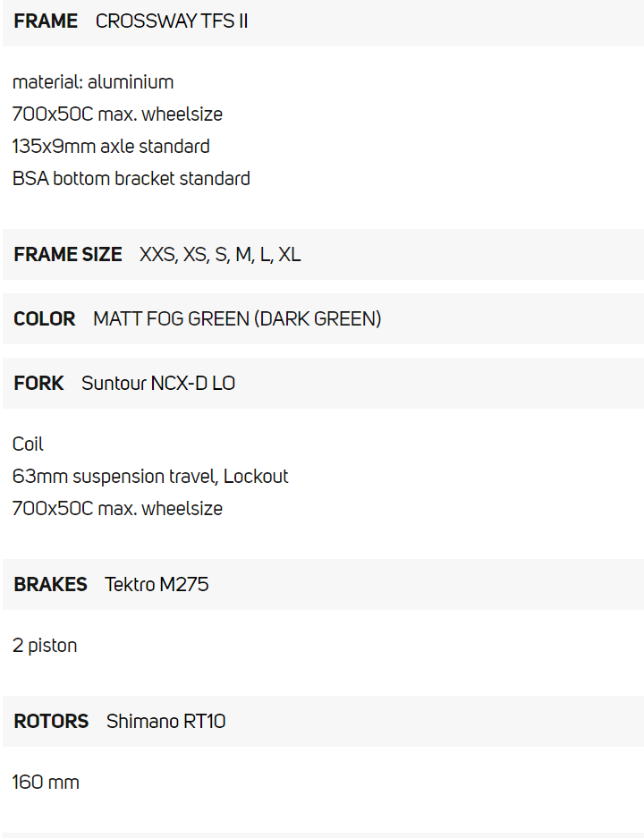Click the COLOR section header label
Image resolution: width=644 pixels, height=838 pixels.
pos(45,319)
